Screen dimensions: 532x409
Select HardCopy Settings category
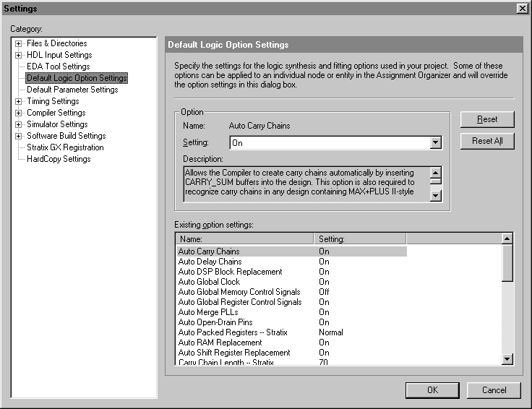point(59,159)
